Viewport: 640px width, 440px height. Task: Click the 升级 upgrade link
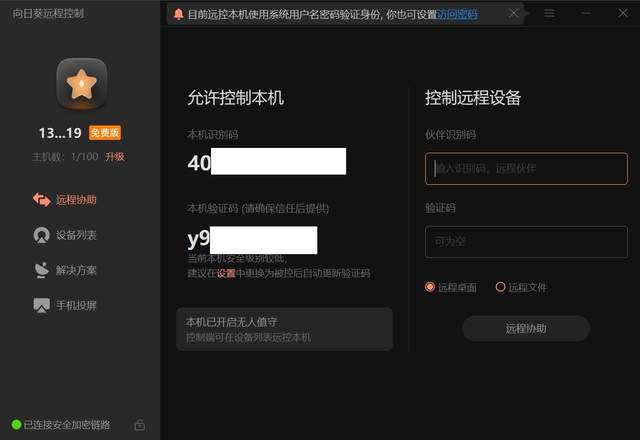tap(115, 157)
